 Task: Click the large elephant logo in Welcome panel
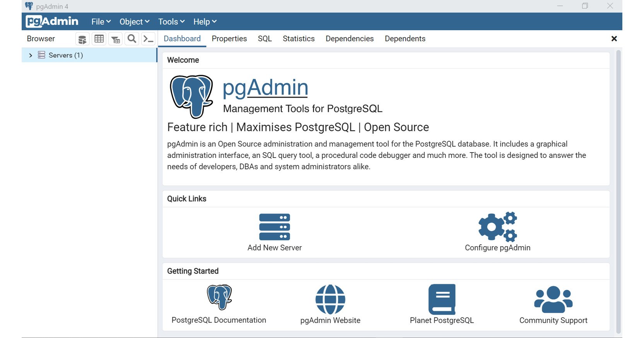point(191,96)
